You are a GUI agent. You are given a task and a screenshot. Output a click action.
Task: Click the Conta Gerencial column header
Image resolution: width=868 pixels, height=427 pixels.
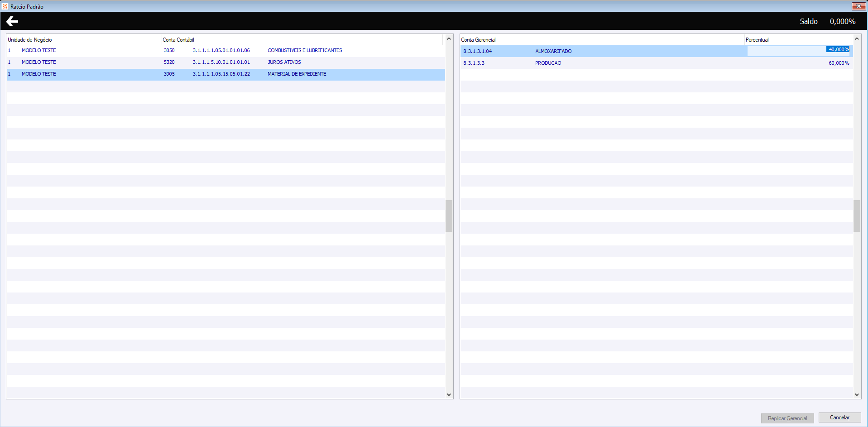pyautogui.click(x=478, y=40)
